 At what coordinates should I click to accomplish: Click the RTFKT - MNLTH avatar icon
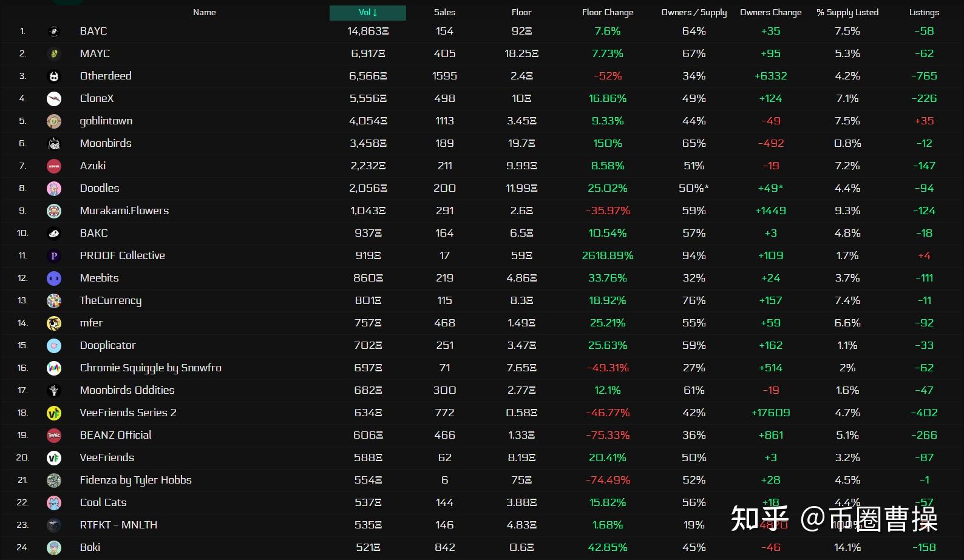(x=54, y=525)
